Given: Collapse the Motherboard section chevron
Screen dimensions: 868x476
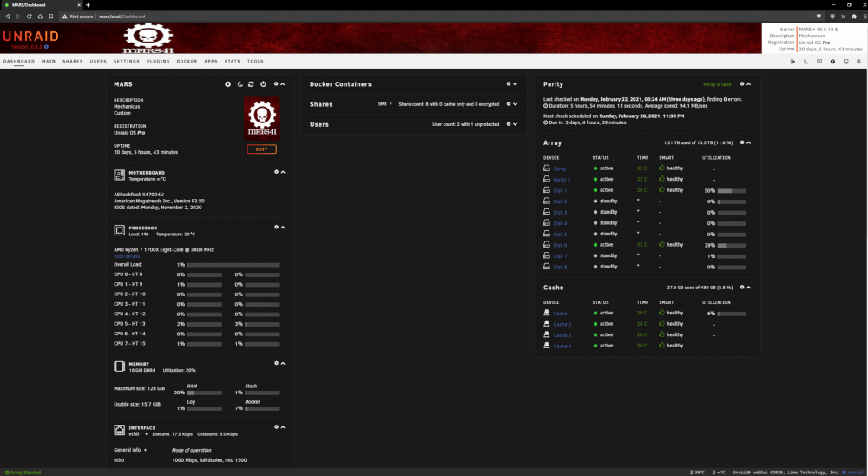Looking at the screenshot, I should pos(283,172).
